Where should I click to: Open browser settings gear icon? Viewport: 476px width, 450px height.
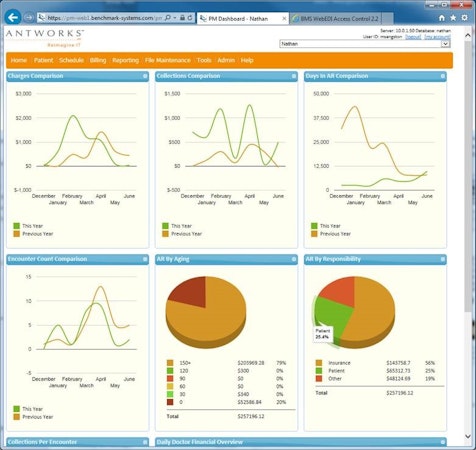[x=464, y=18]
